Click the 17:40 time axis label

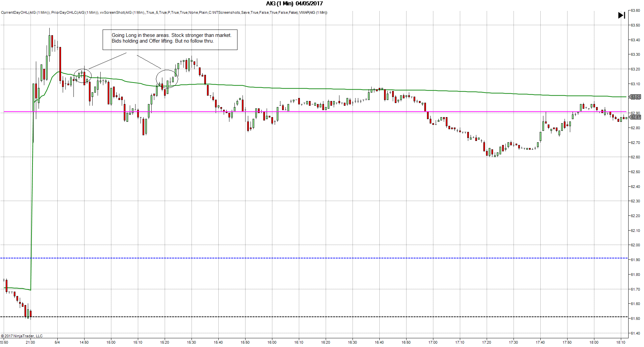[540, 342]
